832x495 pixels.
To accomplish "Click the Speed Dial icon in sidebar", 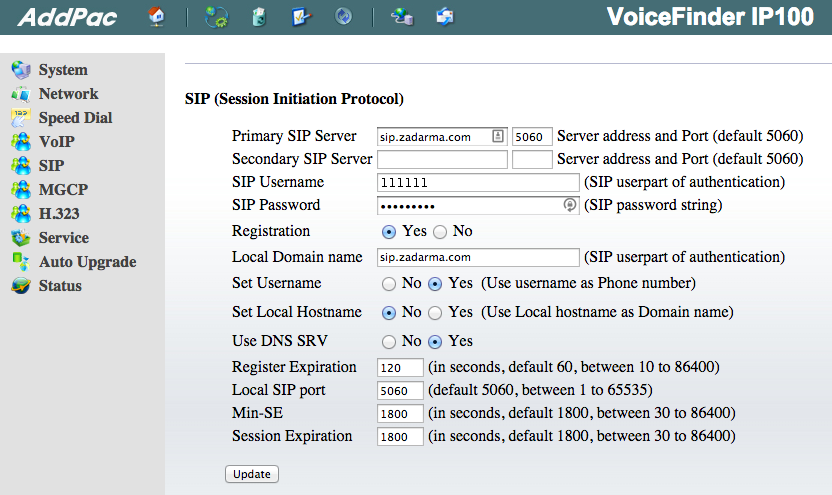I will click(x=20, y=118).
